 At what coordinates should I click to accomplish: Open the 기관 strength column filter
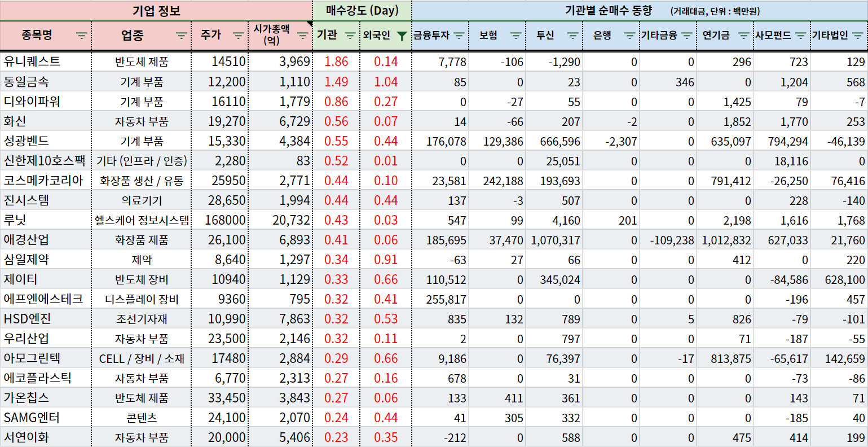pos(350,36)
